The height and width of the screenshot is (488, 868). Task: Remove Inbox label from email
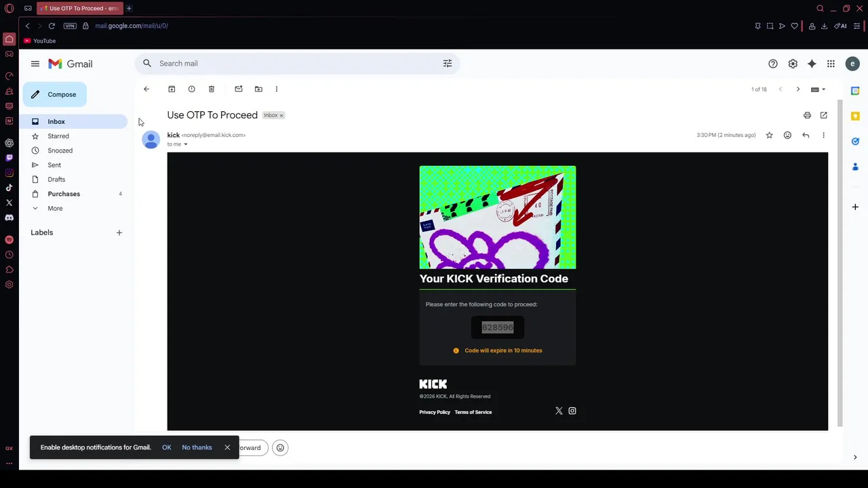pyautogui.click(x=281, y=116)
